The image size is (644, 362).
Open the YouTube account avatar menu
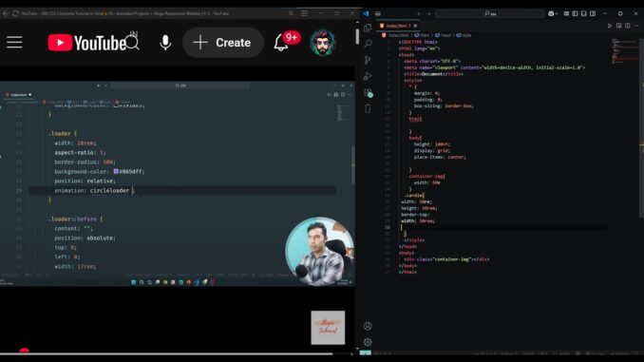pyautogui.click(x=323, y=43)
